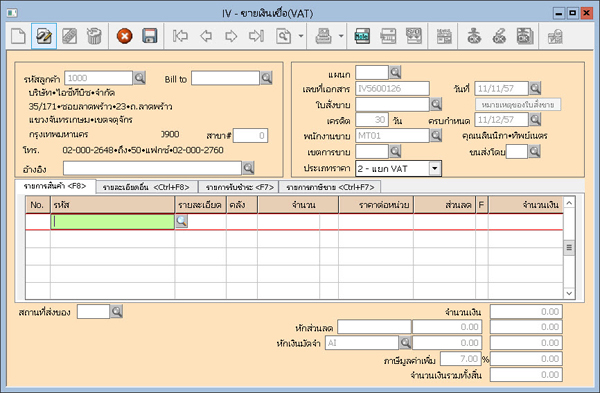Click the เครดิต credit days field
600x393 pixels.
click(x=372, y=120)
